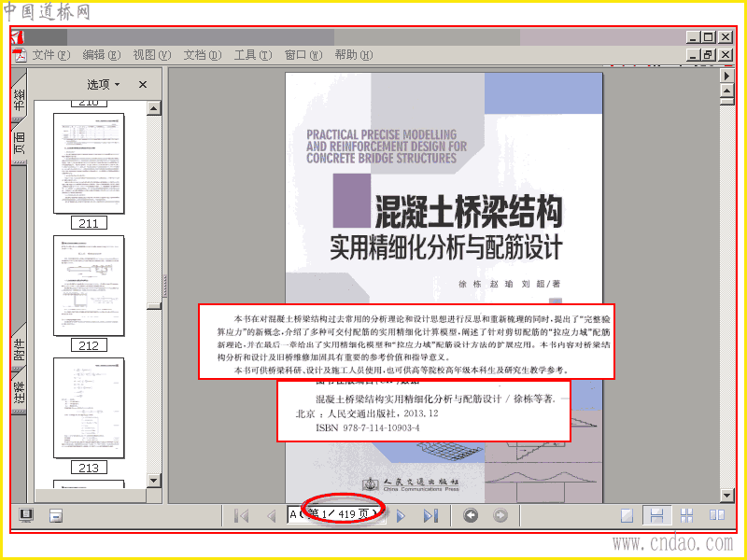Switch to single page layout

(627, 515)
